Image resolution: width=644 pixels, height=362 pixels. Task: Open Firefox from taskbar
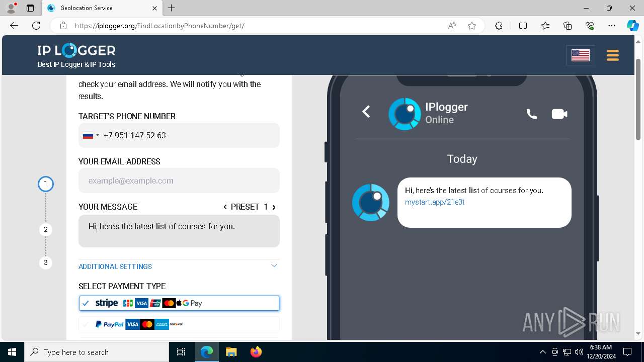click(x=256, y=352)
